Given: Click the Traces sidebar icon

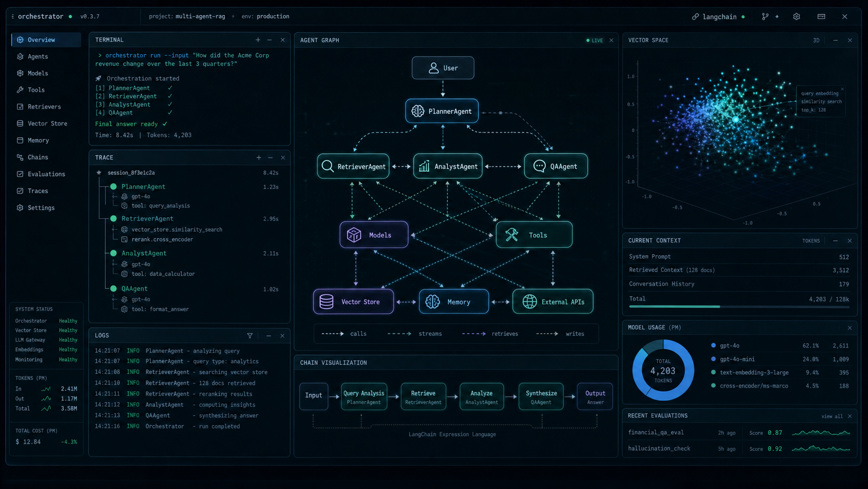Looking at the screenshot, I should (20, 191).
